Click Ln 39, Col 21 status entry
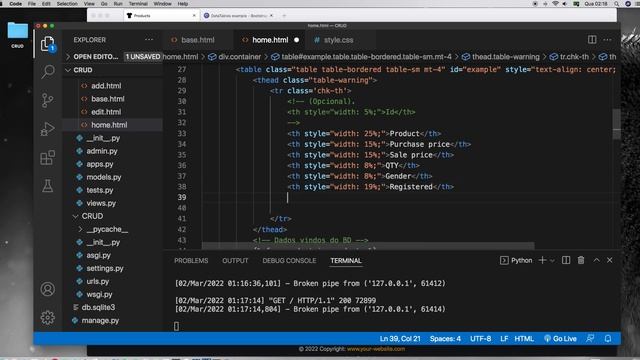 point(400,338)
